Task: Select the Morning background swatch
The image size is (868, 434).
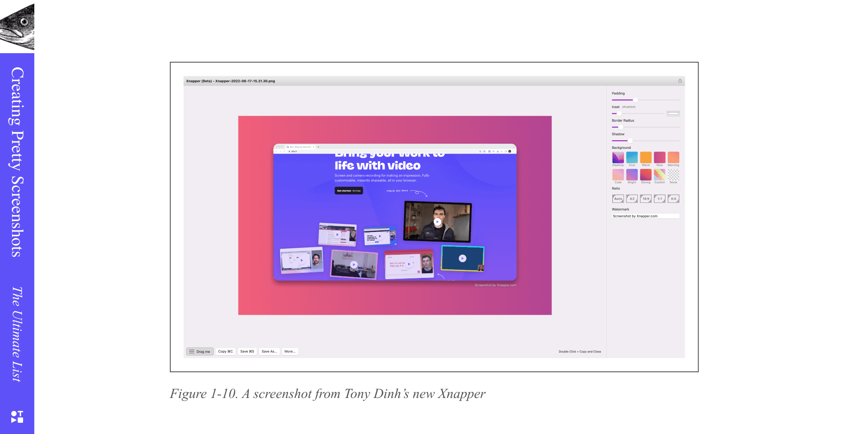Action: pos(673,157)
